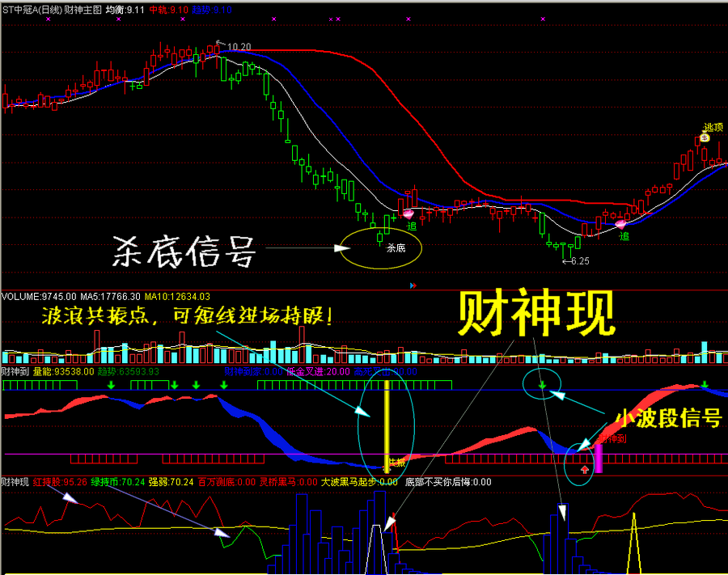The image size is (728, 575).
Task: Click the MA5:17766.30 readout
Action: point(110,297)
